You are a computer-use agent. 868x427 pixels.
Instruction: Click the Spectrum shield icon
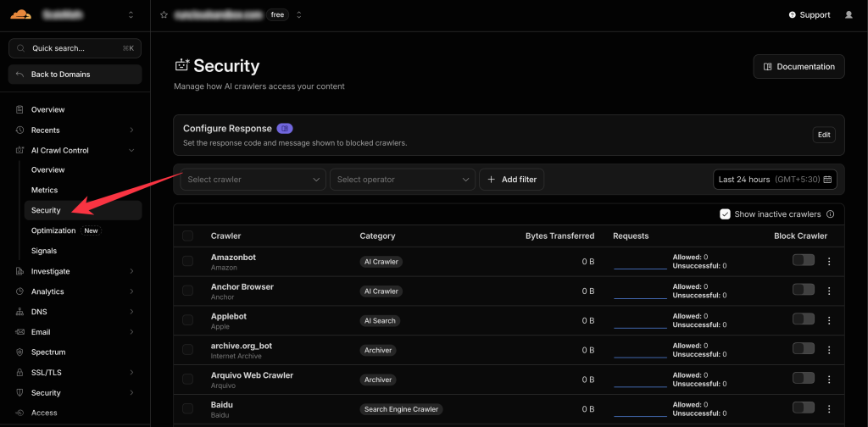click(20, 352)
